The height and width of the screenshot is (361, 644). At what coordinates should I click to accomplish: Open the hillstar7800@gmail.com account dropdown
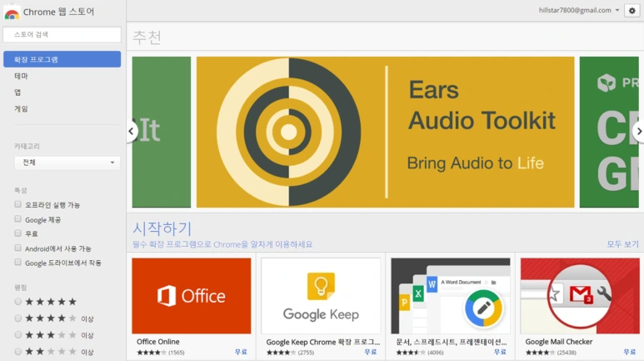click(579, 10)
